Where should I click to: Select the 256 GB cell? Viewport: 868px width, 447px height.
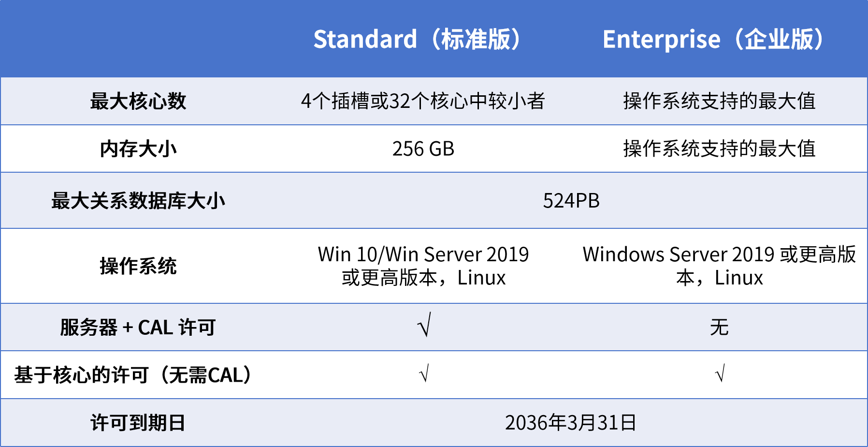423,149
